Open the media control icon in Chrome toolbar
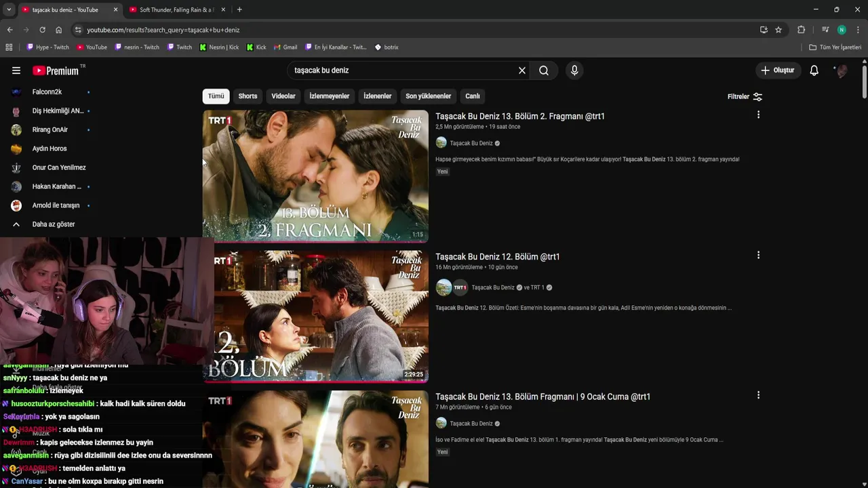 pyautogui.click(x=825, y=30)
